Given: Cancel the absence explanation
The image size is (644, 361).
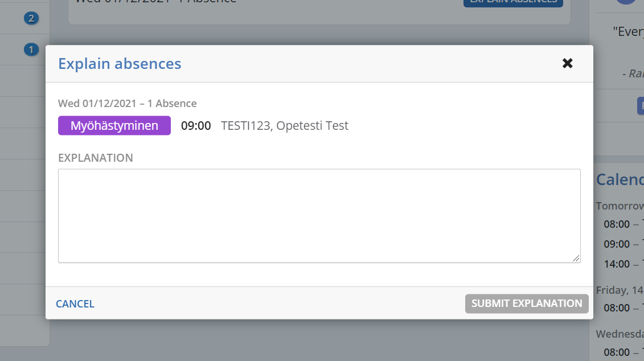Looking at the screenshot, I should click(x=75, y=304).
